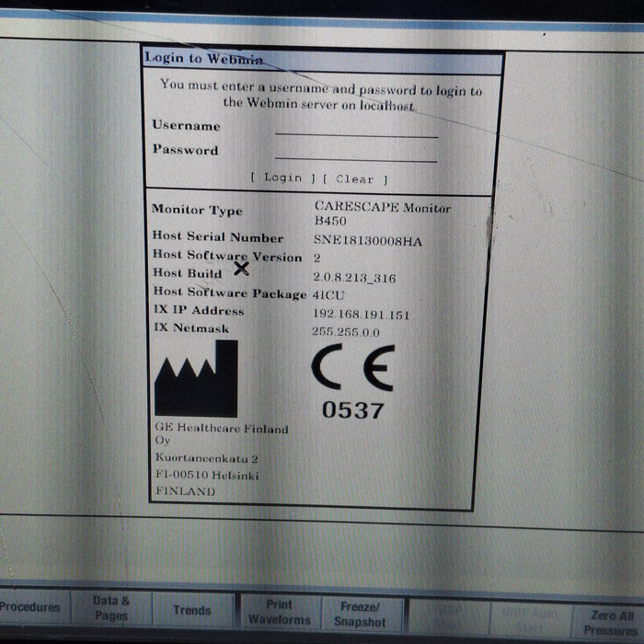This screenshot has width=644, height=644.
Task: Click the Username input field
Action: (x=357, y=128)
